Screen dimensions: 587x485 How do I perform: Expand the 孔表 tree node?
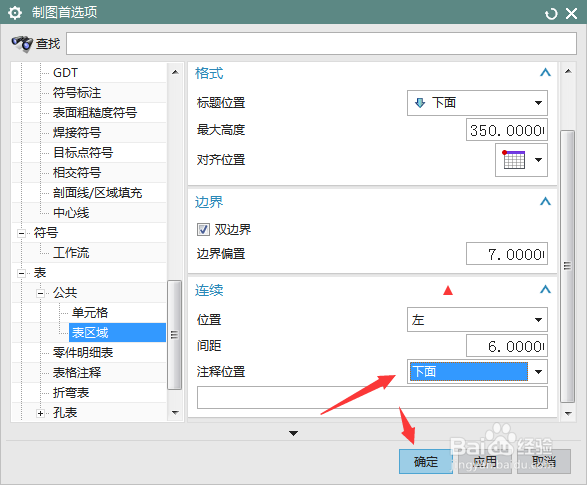pos(40,414)
